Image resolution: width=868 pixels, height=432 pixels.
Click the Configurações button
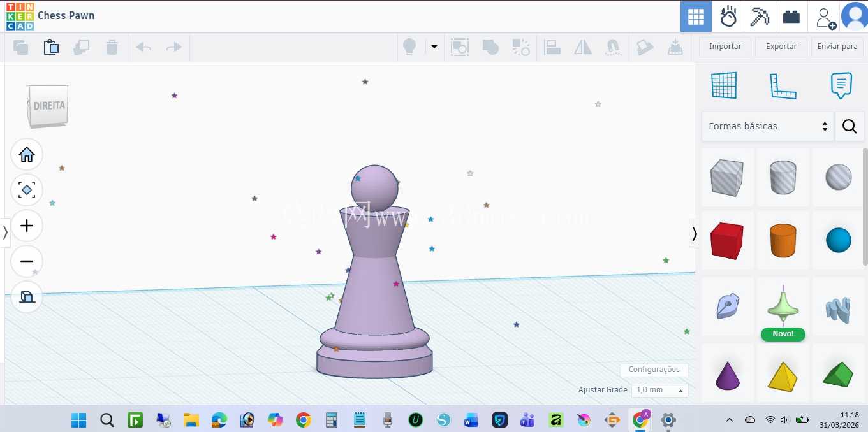pyautogui.click(x=654, y=370)
